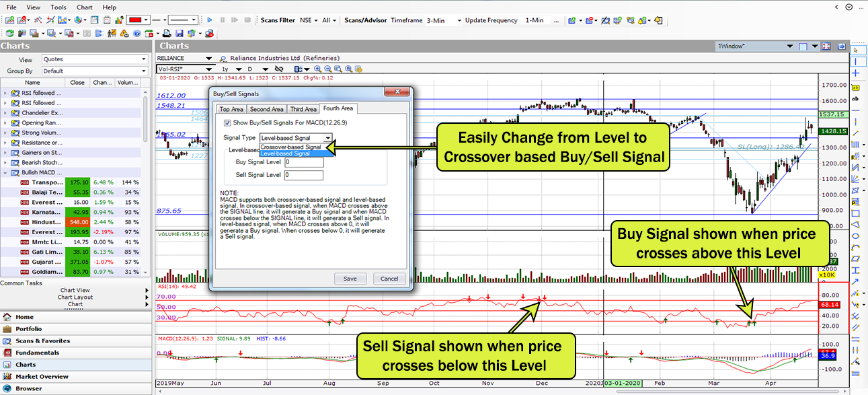Click the Save button in the Buy/Sell dialog

350,279
